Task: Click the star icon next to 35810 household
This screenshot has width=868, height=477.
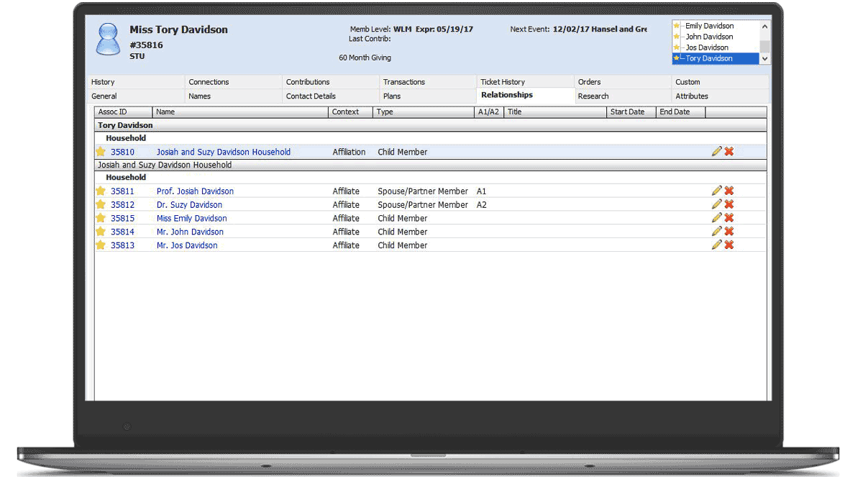Action: 101,152
